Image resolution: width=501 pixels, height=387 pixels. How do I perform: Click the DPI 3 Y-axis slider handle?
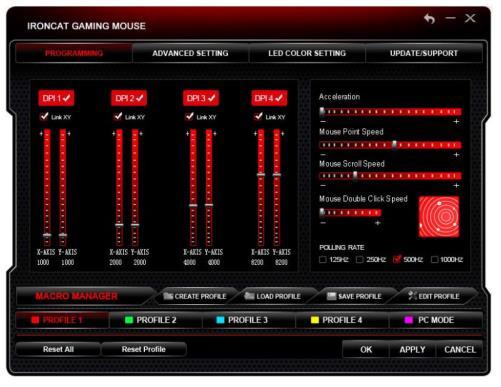(209, 205)
